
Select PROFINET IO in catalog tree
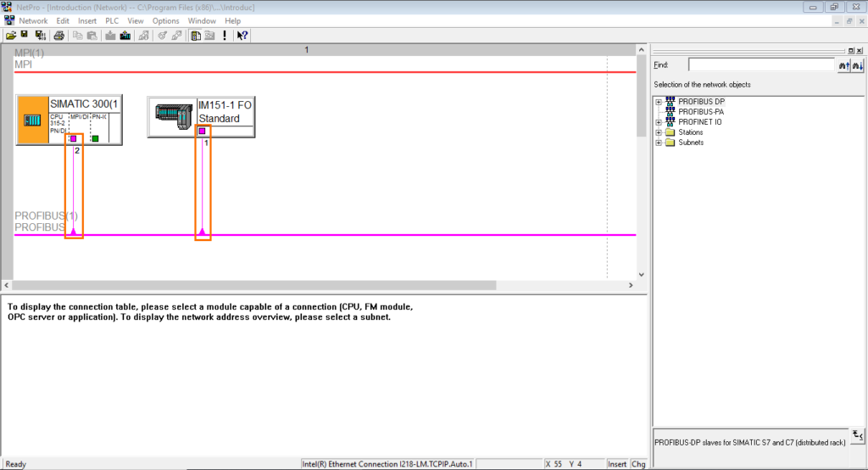coord(699,122)
